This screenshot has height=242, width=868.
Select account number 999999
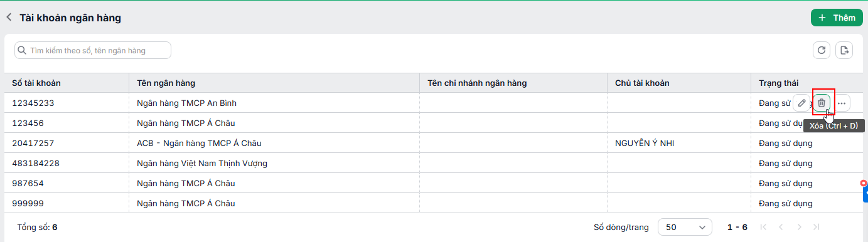(28, 203)
